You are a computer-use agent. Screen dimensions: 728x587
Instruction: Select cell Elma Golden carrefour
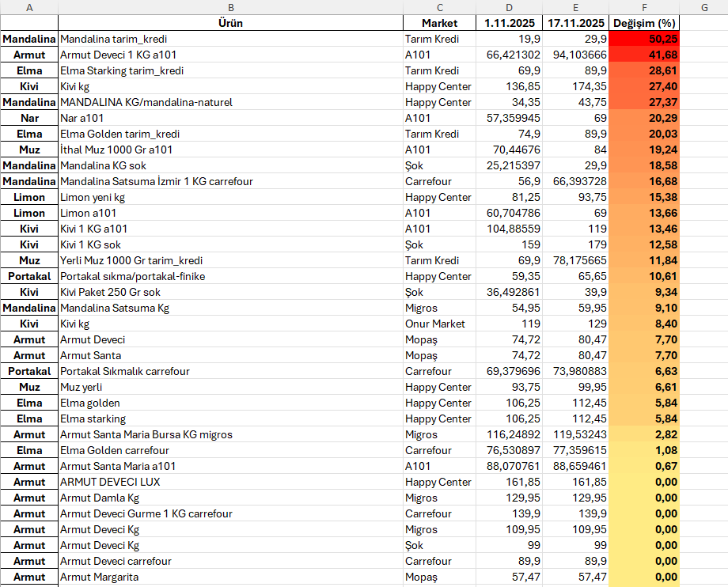[x=231, y=450]
